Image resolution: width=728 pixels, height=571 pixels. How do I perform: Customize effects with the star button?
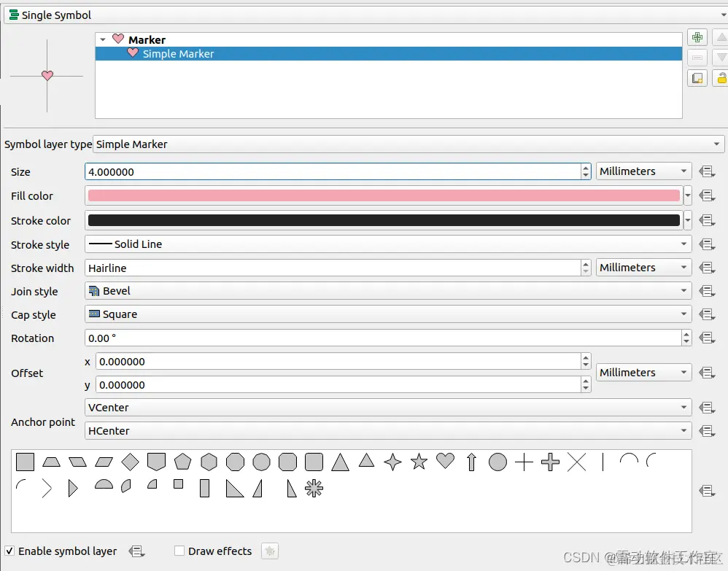coord(270,551)
